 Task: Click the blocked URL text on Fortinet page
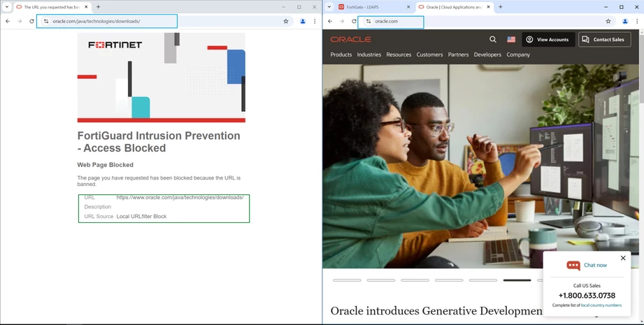(x=180, y=197)
